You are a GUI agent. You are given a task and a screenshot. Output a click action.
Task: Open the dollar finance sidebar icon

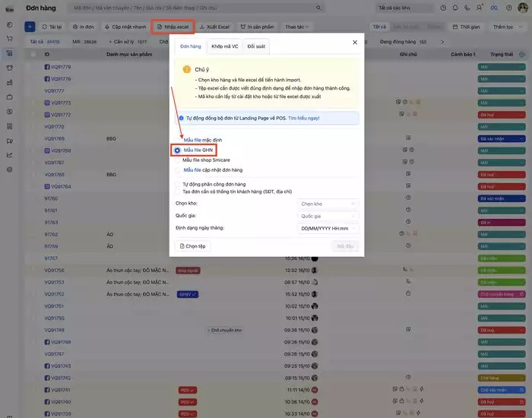click(9, 111)
